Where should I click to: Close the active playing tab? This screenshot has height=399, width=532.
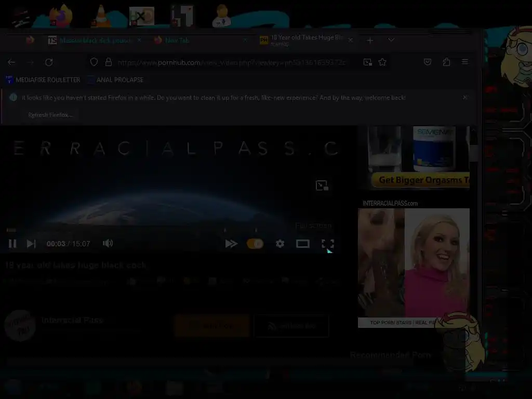pyautogui.click(x=351, y=40)
